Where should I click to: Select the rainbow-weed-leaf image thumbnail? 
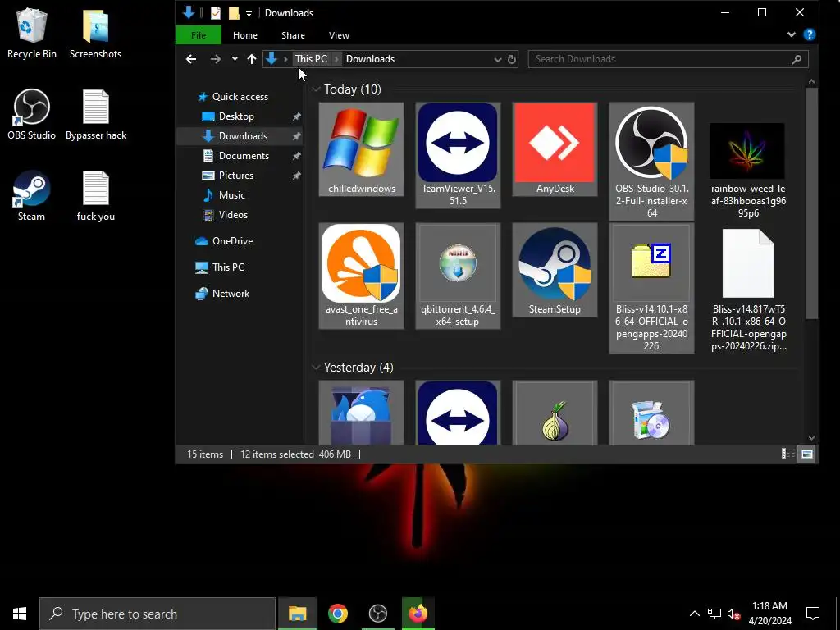tap(748, 151)
